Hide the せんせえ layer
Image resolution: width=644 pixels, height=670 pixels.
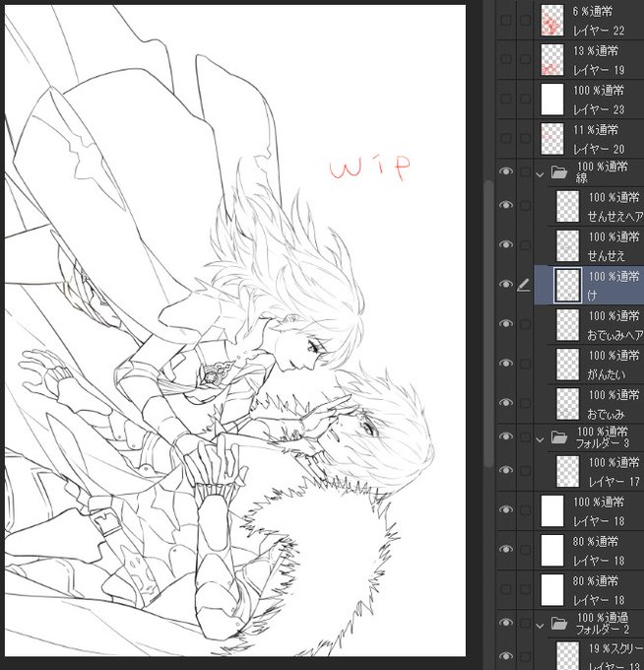click(x=506, y=244)
